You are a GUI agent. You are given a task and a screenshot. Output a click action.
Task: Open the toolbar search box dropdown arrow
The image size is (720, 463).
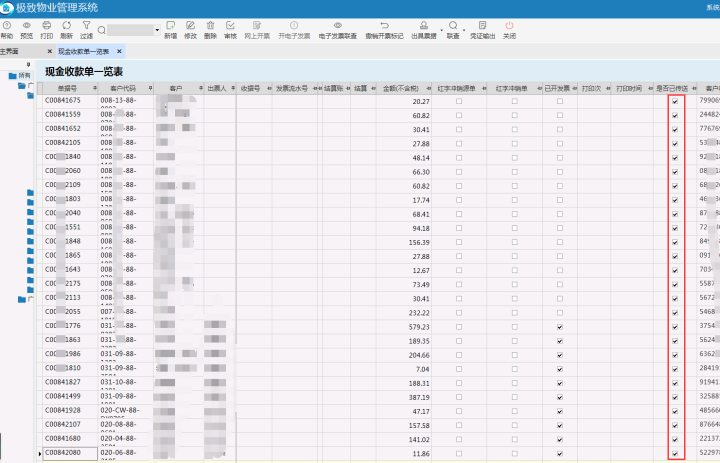(x=157, y=30)
